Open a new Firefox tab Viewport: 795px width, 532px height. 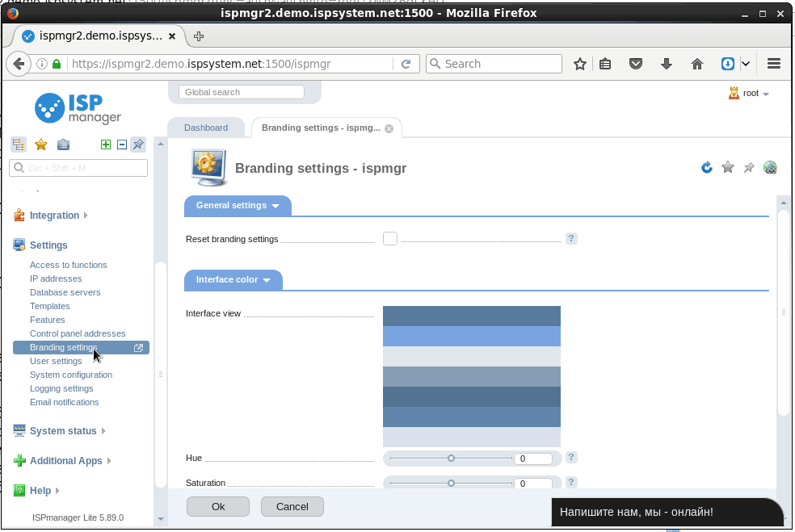pyautogui.click(x=199, y=36)
